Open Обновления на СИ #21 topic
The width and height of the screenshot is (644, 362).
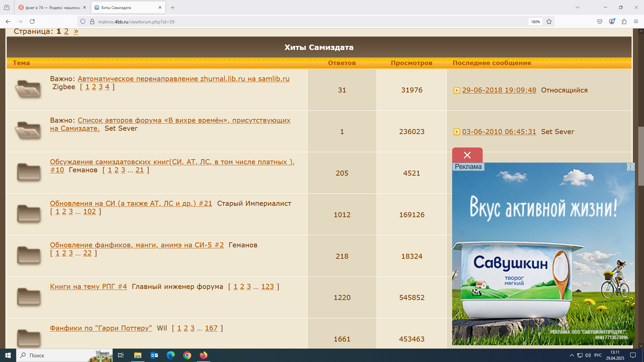tap(131, 203)
